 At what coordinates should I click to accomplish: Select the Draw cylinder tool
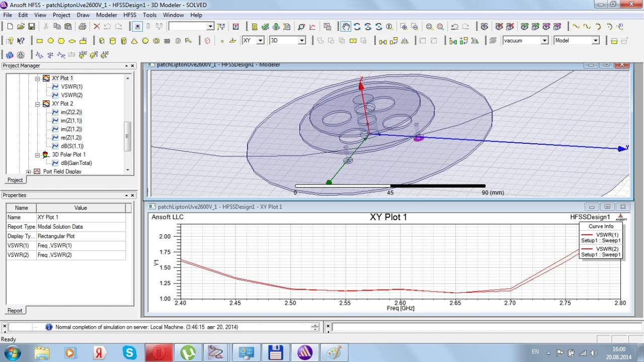point(112,41)
